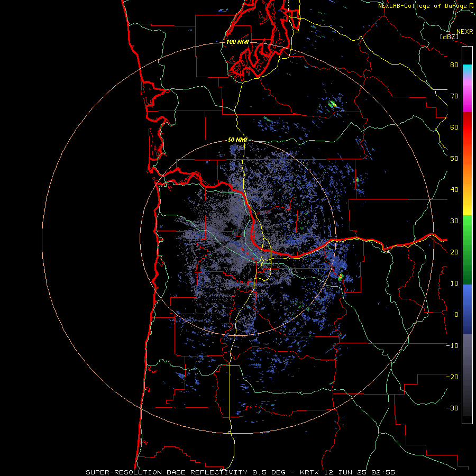Click the "50 NMI" range ring label
Viewport: 476px width, 476px height.
[x=237, y=140]
